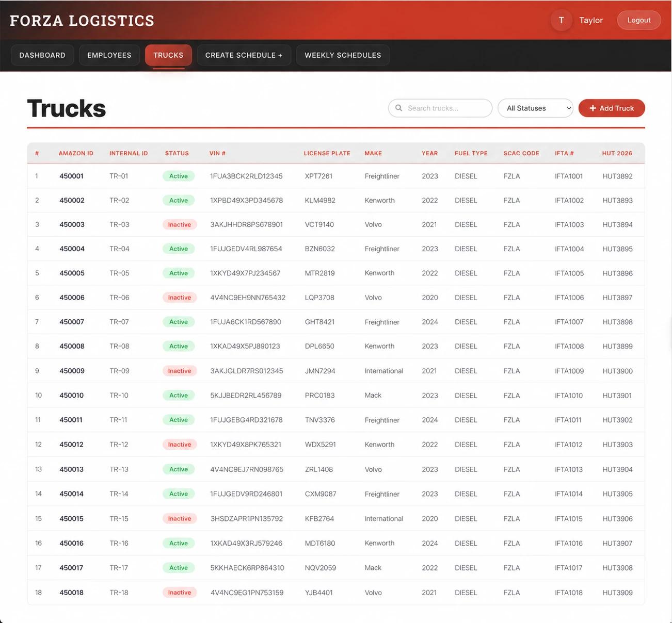Screen dimensions: 672x623
Task: Click the HUT 2026 column header
Action: coord(617,153)
